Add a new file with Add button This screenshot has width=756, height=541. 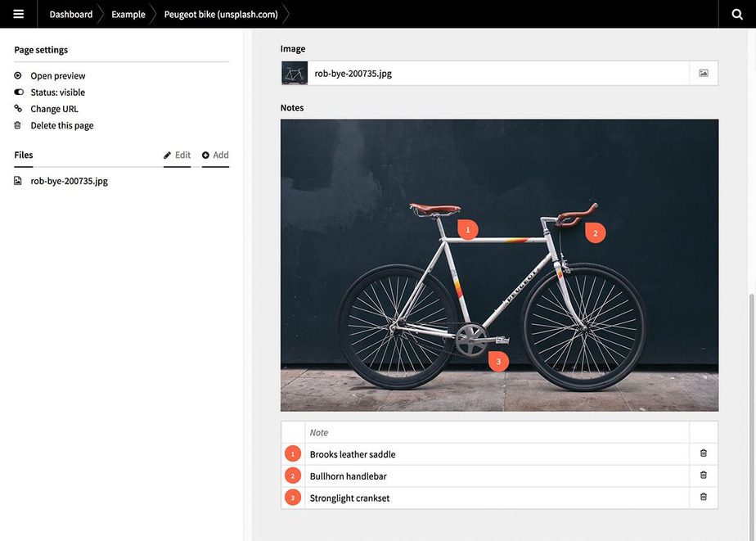pos(215,155)
